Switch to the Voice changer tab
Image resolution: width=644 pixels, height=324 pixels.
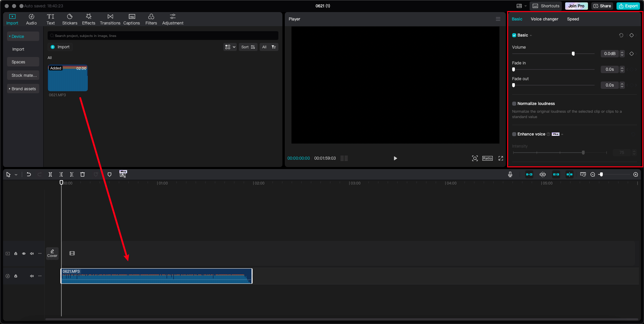[544, 19]
